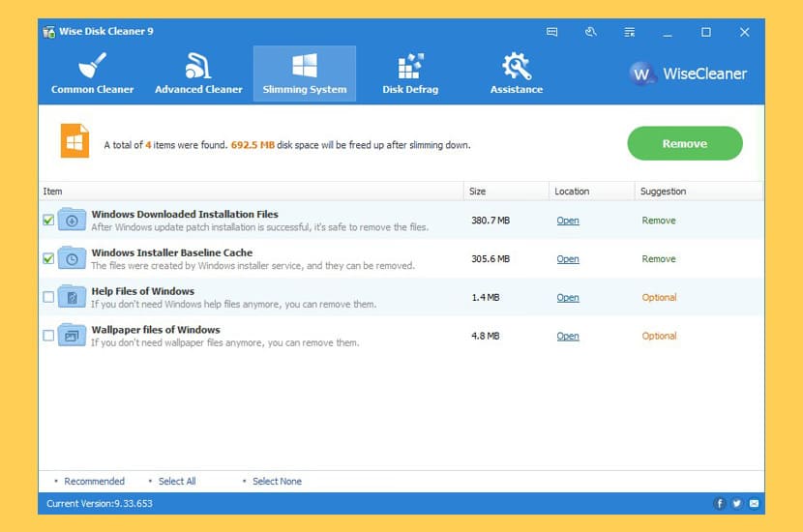This screenshot has height=532, width=803.
Task: Click the green Remove button
Action: point(685,143)
